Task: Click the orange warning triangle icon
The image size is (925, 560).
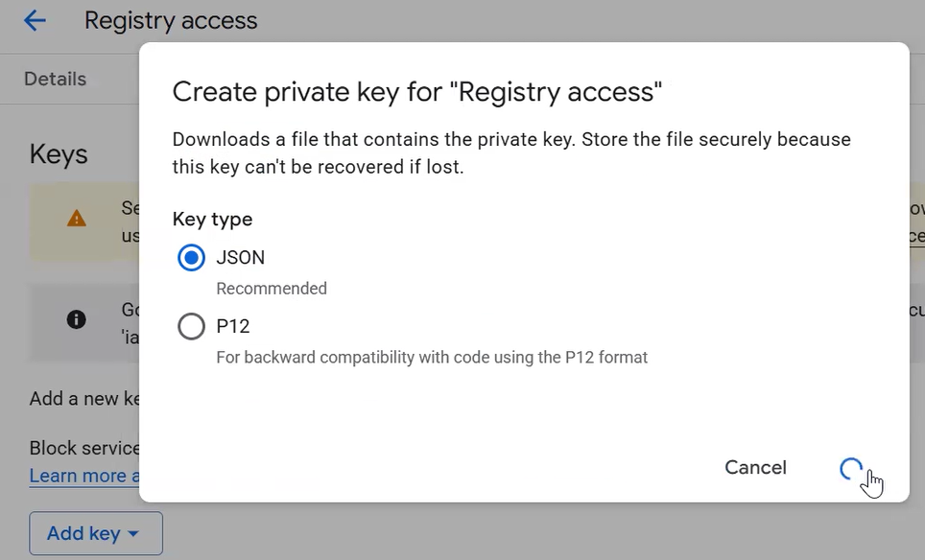Action: click(x=77, y=219)
